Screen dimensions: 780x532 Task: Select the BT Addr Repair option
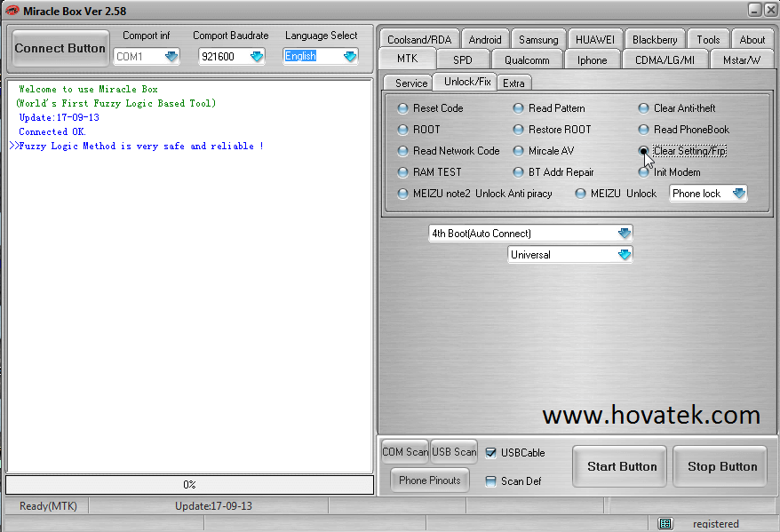coord(553,172)
